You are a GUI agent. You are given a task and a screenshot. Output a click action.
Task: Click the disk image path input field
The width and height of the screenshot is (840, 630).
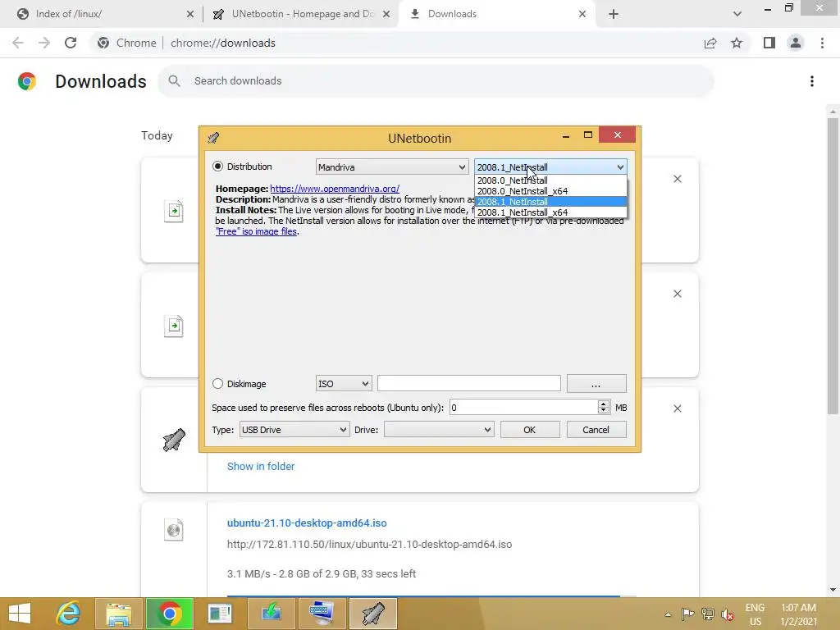coord(468,384)
